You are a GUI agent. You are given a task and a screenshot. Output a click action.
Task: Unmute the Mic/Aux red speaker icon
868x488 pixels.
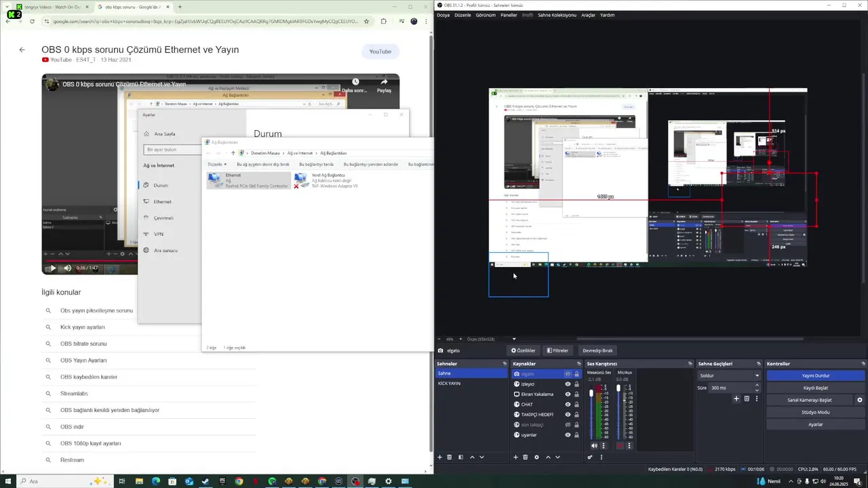[619, 445]
